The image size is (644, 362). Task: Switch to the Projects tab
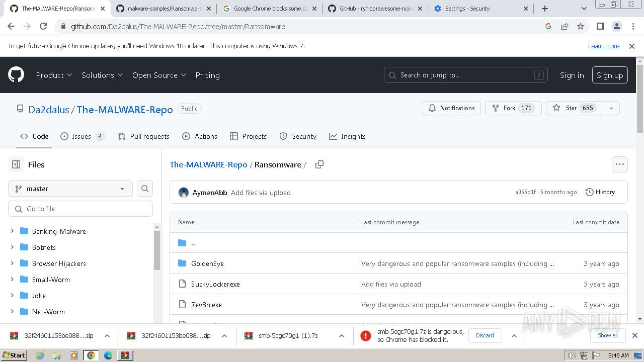pyautogui.click(x=248, y=136)
